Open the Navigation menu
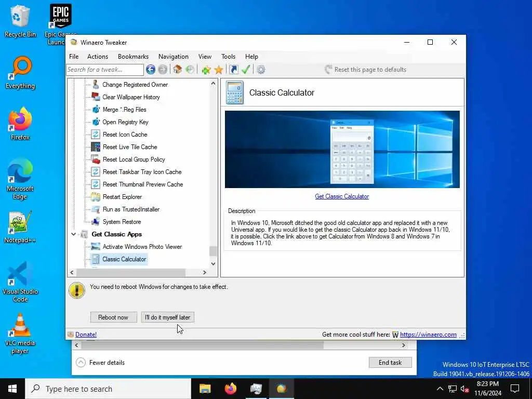 click(174, 57)
